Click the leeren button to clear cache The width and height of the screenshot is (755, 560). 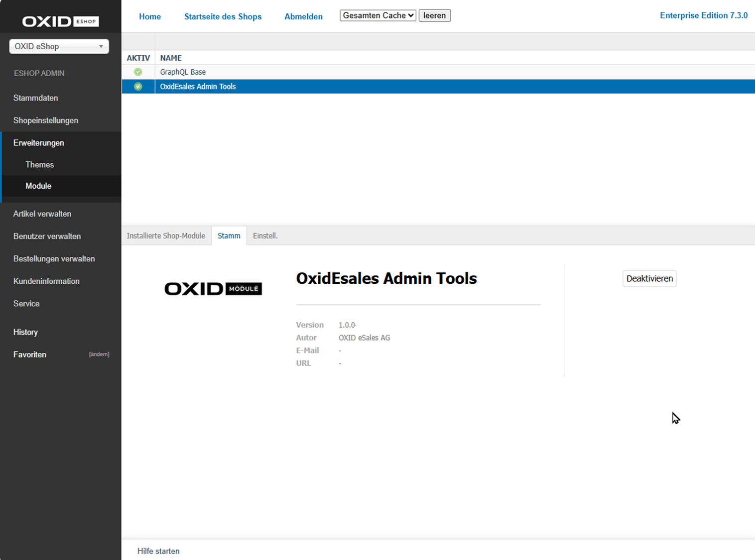point(434,15)
